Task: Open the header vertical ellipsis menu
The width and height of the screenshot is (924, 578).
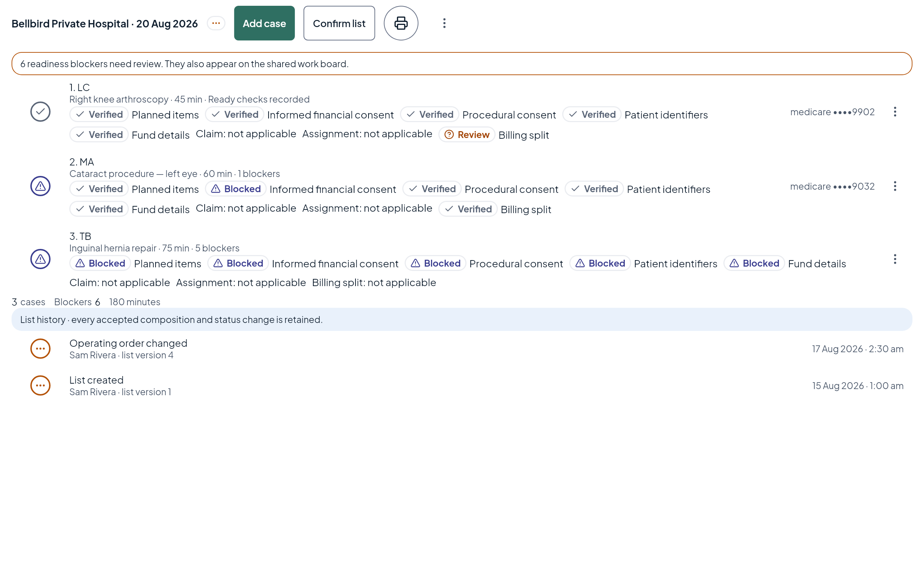Action: [x=444, y=23]
